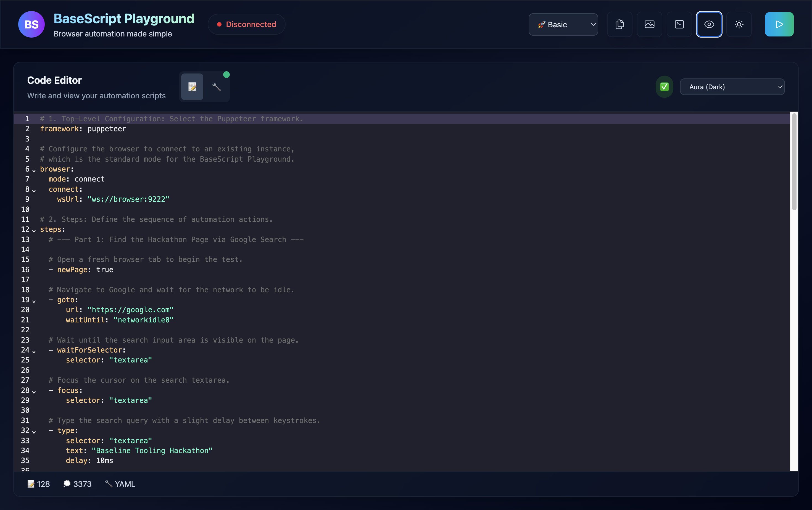The width and height of the screenshot is (812, 510).
Task: Switch to the wrench builder tab
Action: pos(217,87)
